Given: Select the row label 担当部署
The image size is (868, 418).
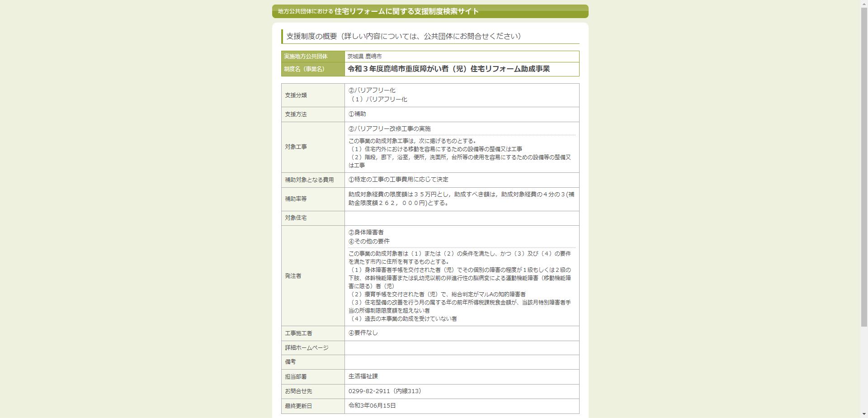Looking at the screenshot, I should tap(296, 377).
